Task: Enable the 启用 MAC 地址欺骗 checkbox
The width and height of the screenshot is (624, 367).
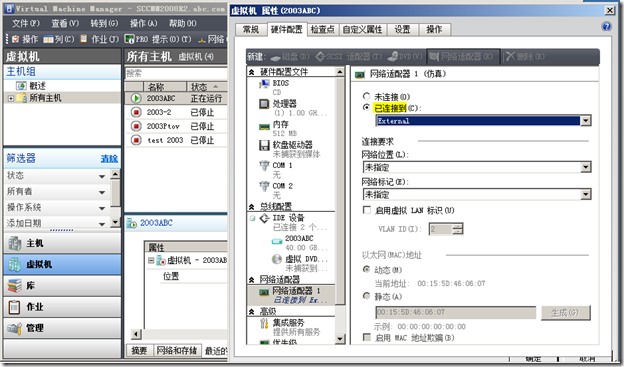Action: (367, 337)
